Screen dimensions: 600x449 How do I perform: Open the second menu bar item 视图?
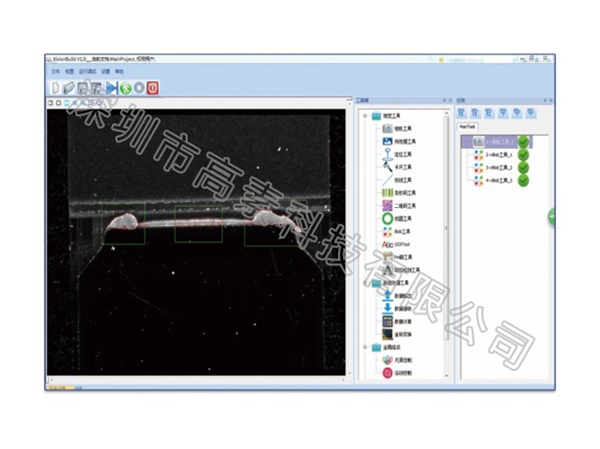[x=69, y=72]
